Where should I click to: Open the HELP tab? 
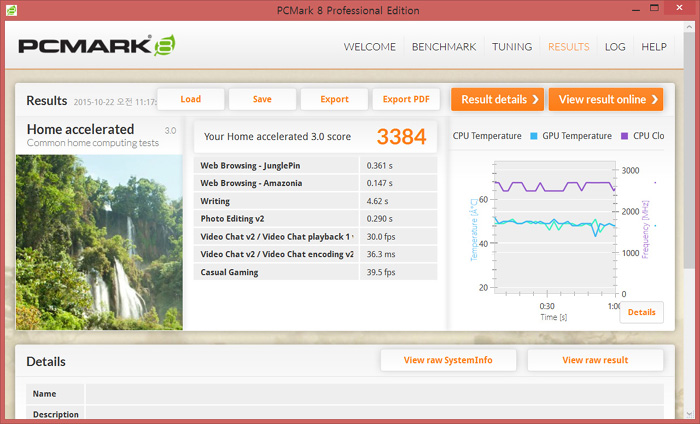(654, 47)
